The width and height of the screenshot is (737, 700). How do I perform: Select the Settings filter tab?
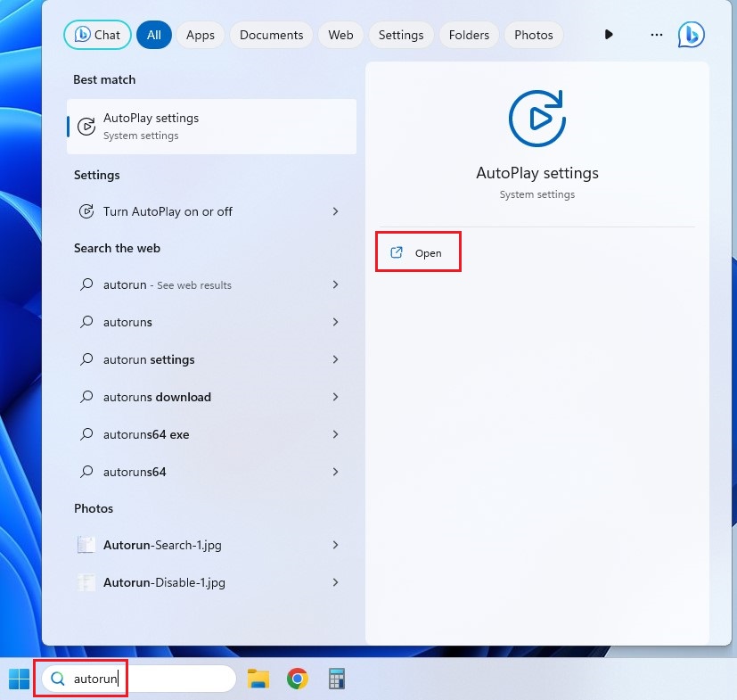[x=401, y=35]
